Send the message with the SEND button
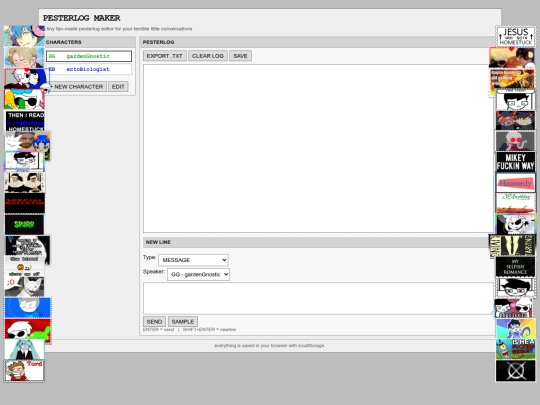The image size is (540, 405). pos(154,321)
